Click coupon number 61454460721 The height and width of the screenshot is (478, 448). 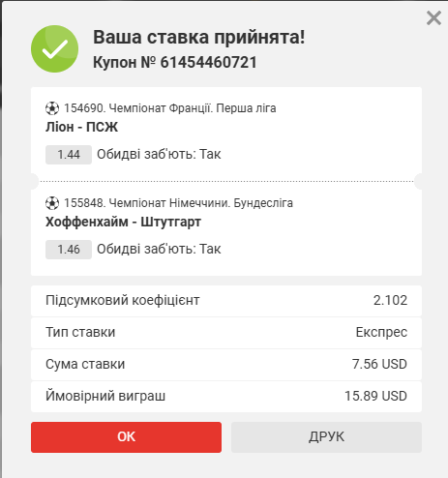click(208, 62)
